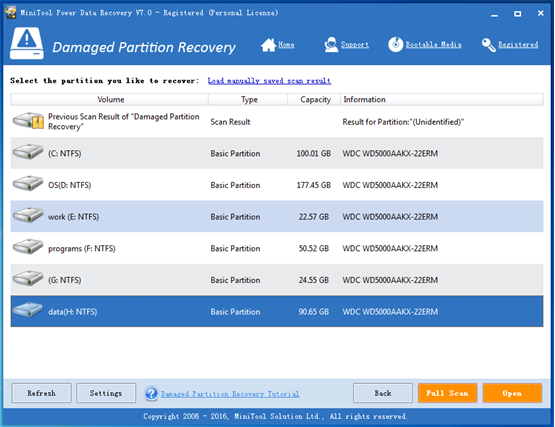Select the programs (F: NTFS) partition
The image size is (555, 427).
277,248
